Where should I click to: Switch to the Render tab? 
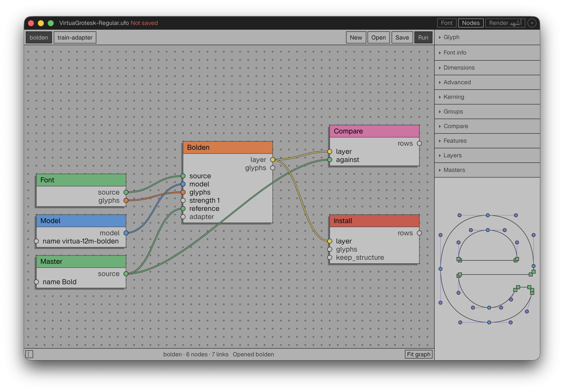click(505, 23)
